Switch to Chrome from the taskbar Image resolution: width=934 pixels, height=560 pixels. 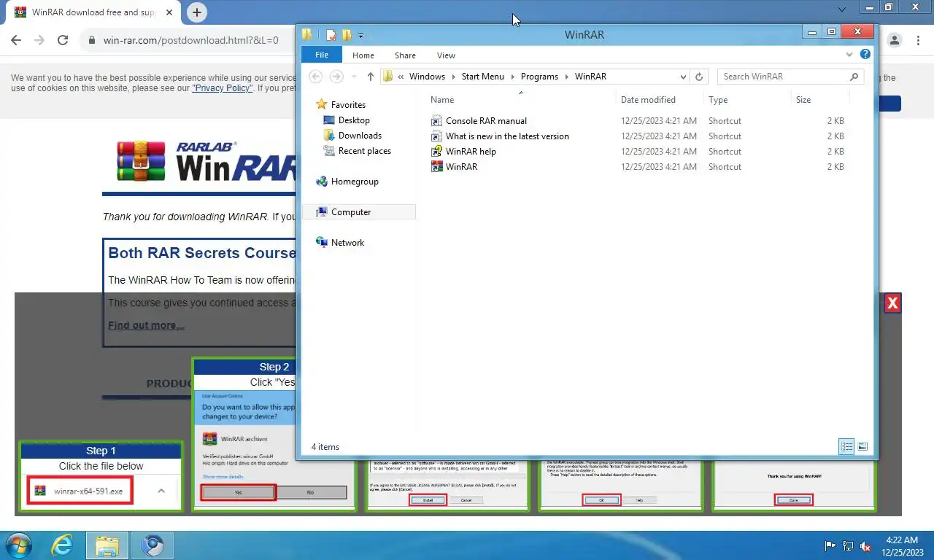pyautogui.click(x=153, y=545)
